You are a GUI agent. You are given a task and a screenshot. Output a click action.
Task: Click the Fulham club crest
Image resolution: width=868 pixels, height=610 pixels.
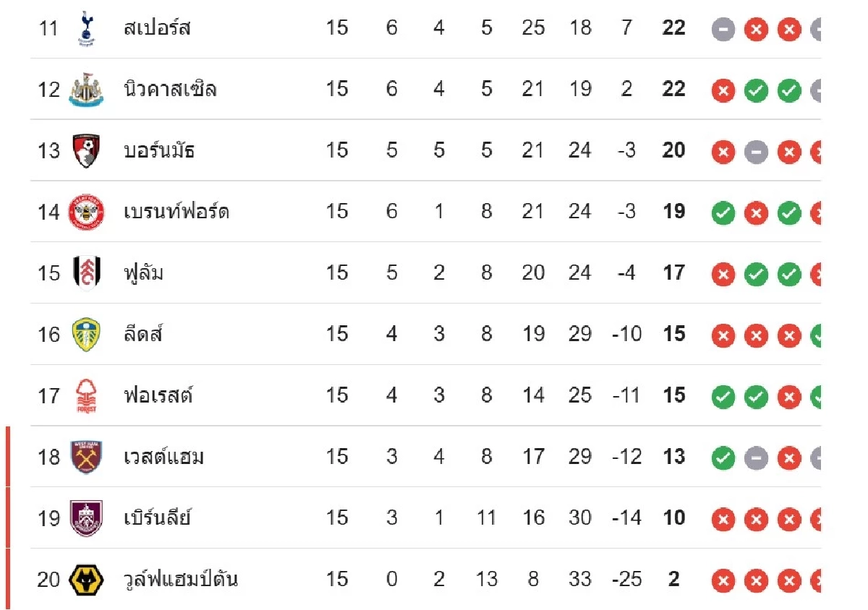pyautogui.click(x=86, y=273)
